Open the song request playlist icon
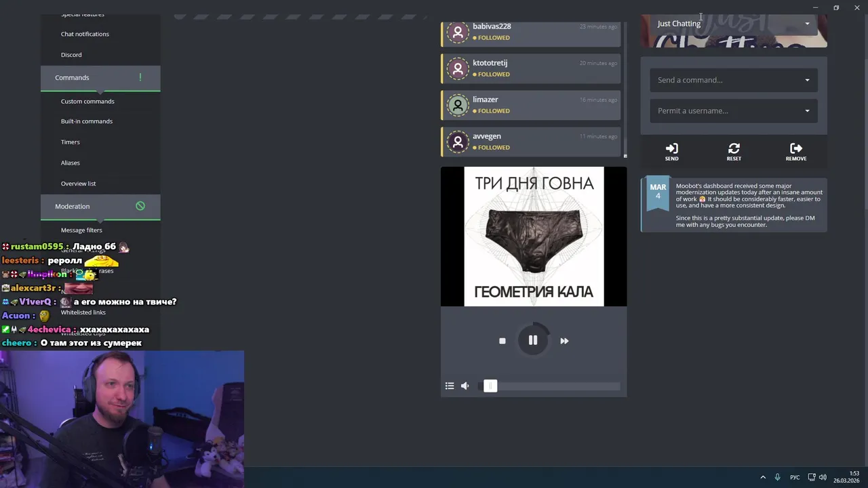This screenshot has width=868, height=488. pyautogui.click(x=450, y=386)
